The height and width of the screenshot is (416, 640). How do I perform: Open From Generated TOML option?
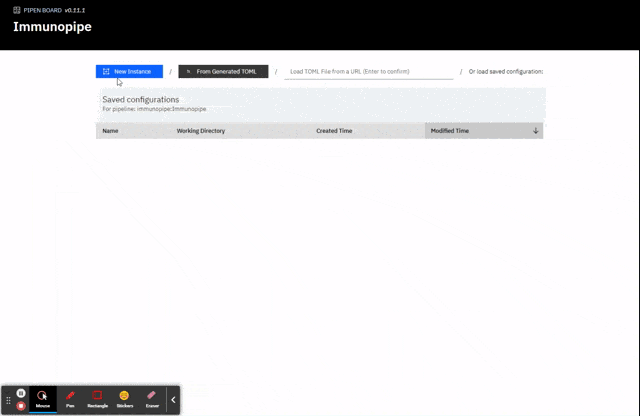(223, 71)
